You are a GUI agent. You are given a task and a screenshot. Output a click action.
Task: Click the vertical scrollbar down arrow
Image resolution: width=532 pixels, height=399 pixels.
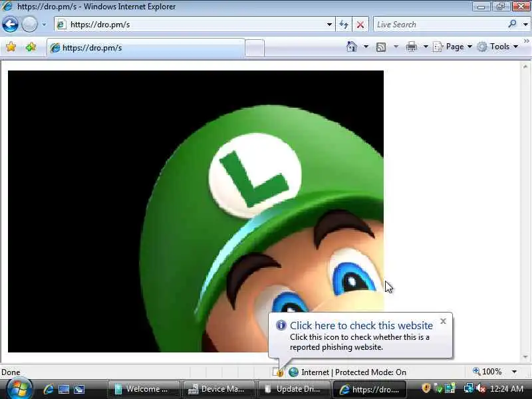pos(525,357)
